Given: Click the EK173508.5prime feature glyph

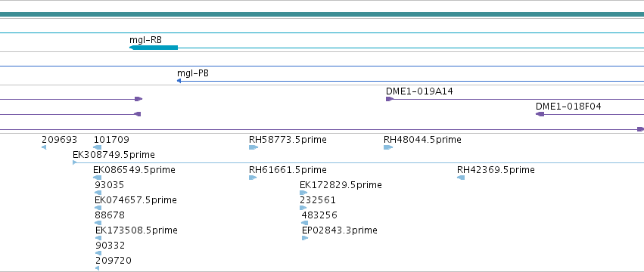Looking at the screenshot, I should tap(98, 238).
